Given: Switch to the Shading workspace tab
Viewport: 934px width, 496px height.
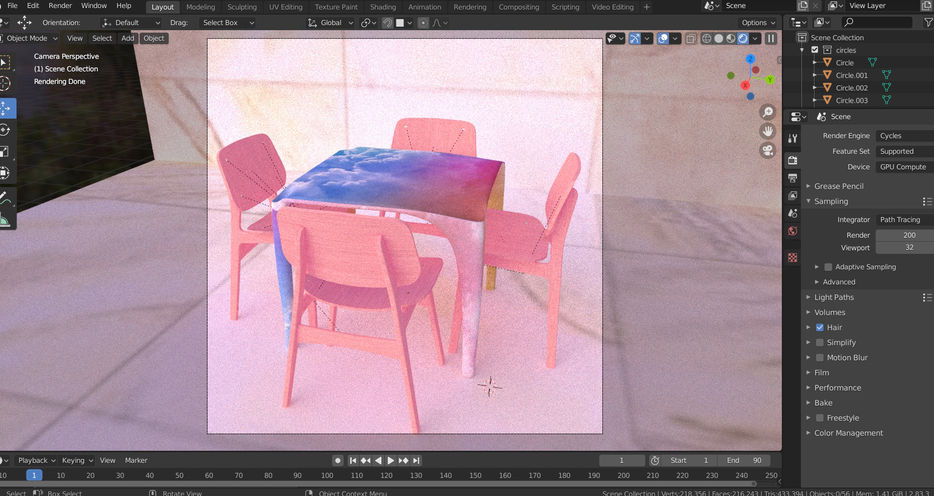Looking at the screenshot, I should [382, 7].
